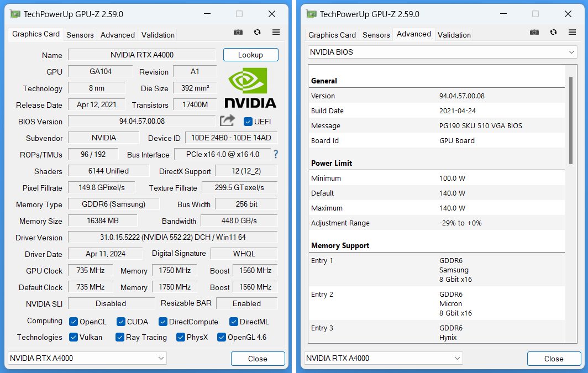Click the Entry 1 memory support row
The height and width of the screenshot is (373, 588).
437,270
